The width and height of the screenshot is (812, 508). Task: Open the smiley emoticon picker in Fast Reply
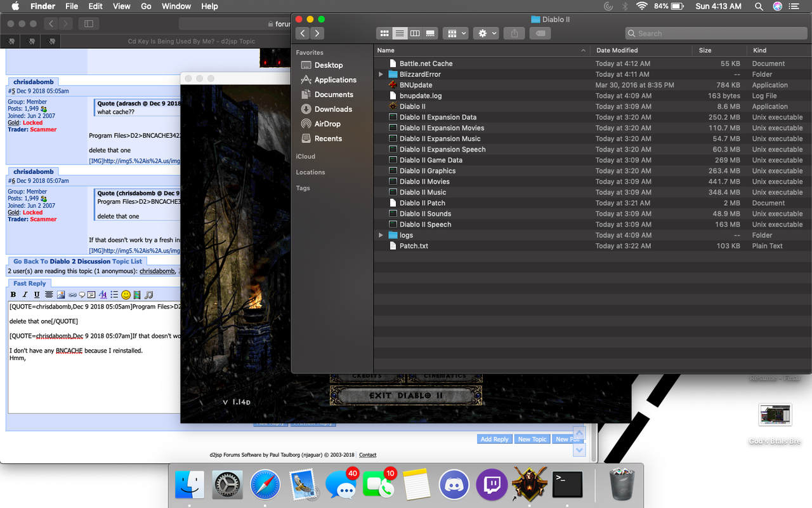coord(126,295)
